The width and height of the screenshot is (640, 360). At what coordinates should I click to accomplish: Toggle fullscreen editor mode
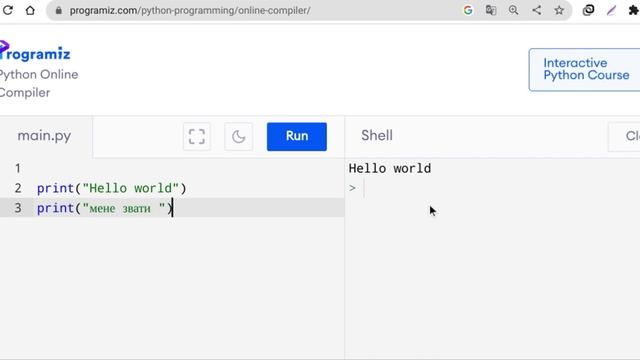[x=197, y=136]
